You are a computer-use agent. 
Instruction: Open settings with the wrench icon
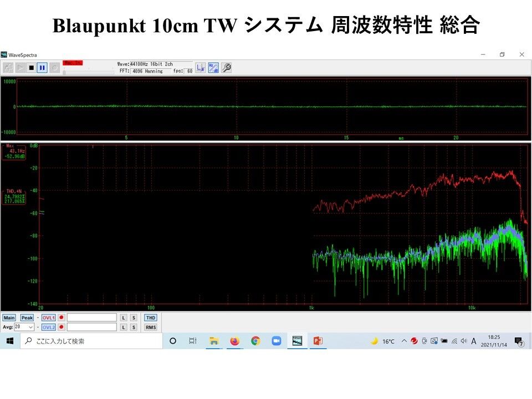pos(226,68)
